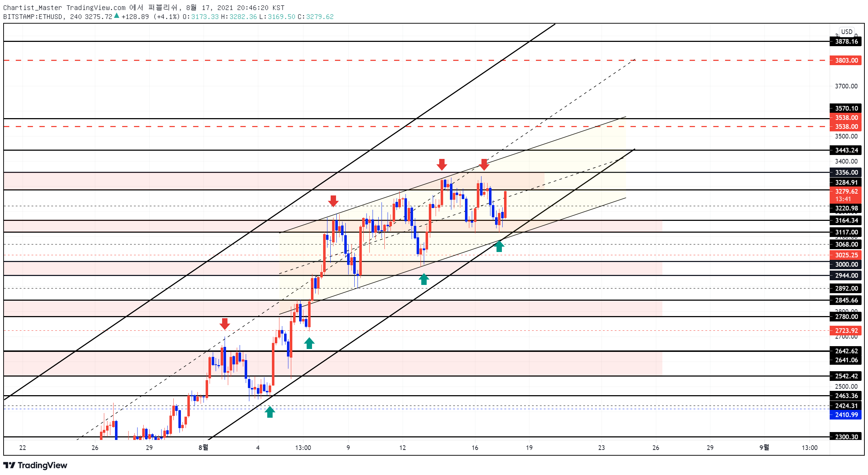
Task: Click the 2542.42 price label
Action: 846,376
